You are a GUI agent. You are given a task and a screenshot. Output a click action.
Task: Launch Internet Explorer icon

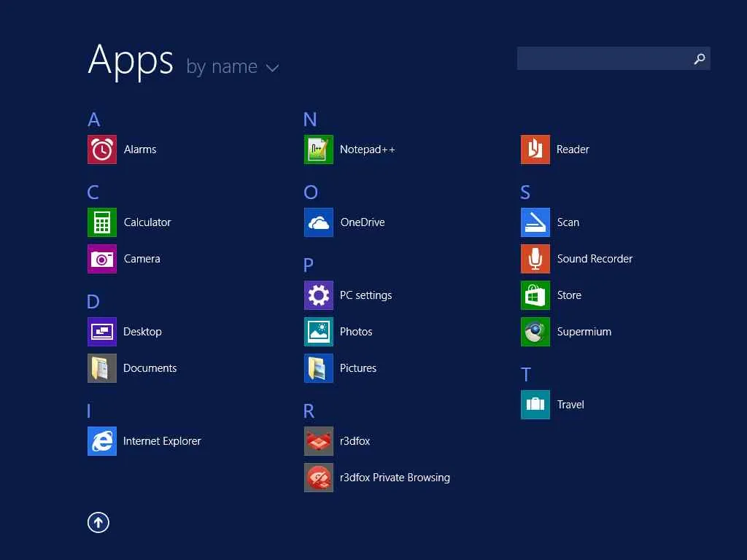pos(102,441)
